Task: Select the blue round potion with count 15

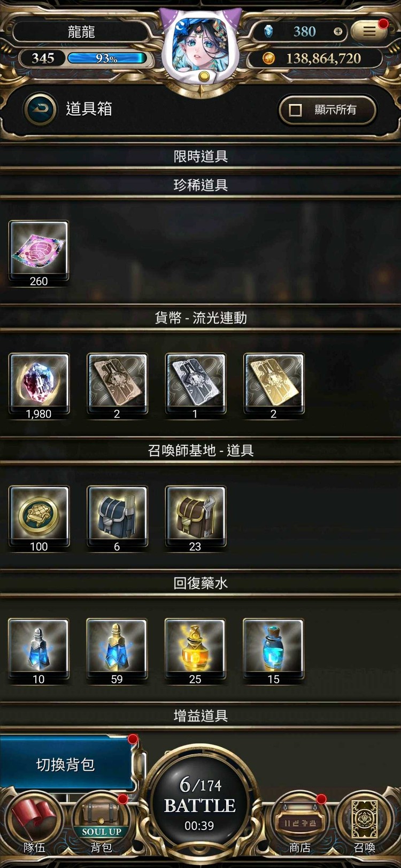Action: [273, 651]
